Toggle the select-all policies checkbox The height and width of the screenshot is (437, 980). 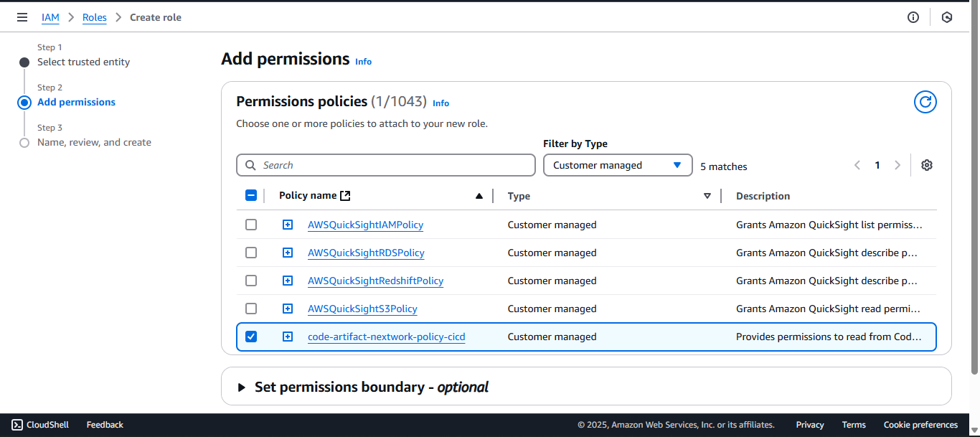(x=251, y=195)
